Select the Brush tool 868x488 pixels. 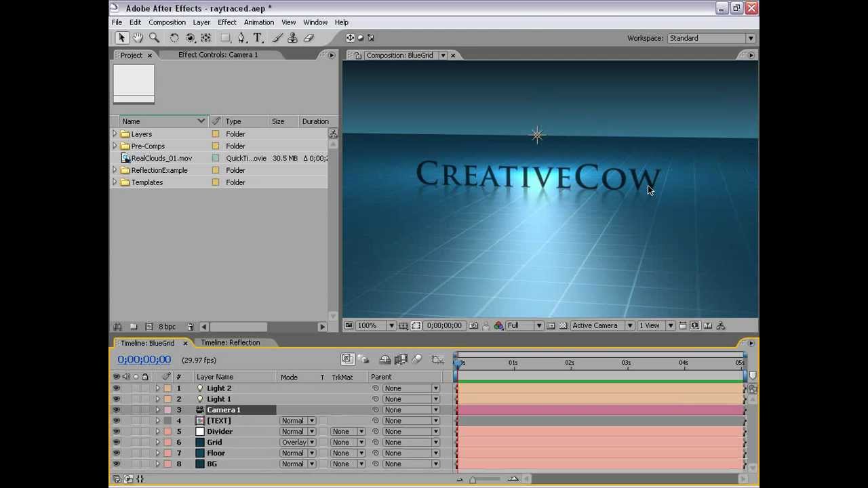pyautogui.click(x=278, y=38)
